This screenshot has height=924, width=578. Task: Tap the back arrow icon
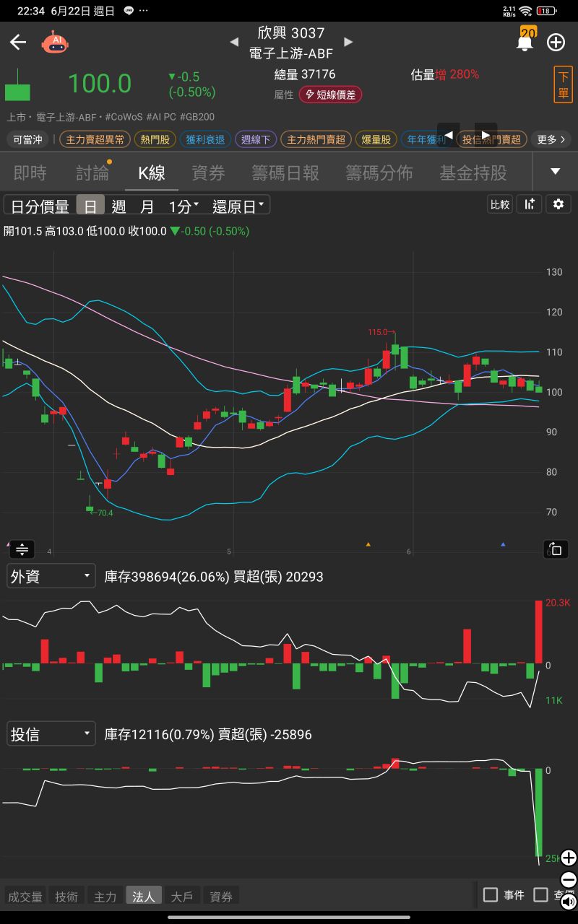[18, 42]
